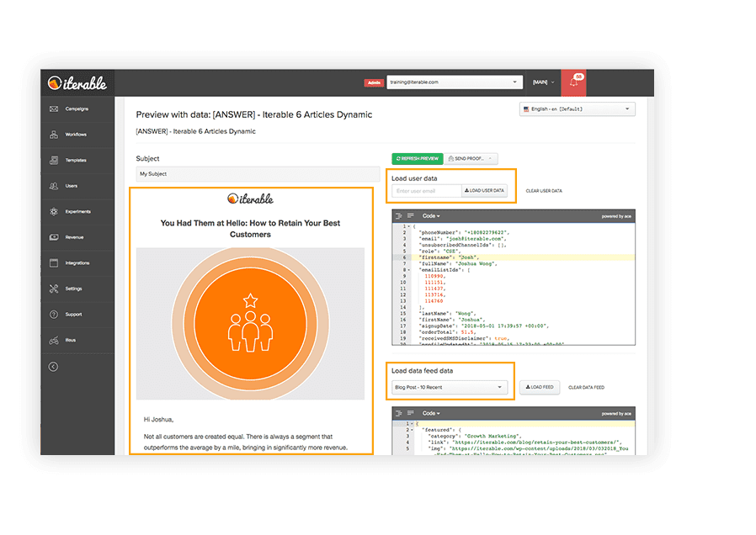Open the Revenue sidebar icon
756x535 pixels.
click(54, 237)
